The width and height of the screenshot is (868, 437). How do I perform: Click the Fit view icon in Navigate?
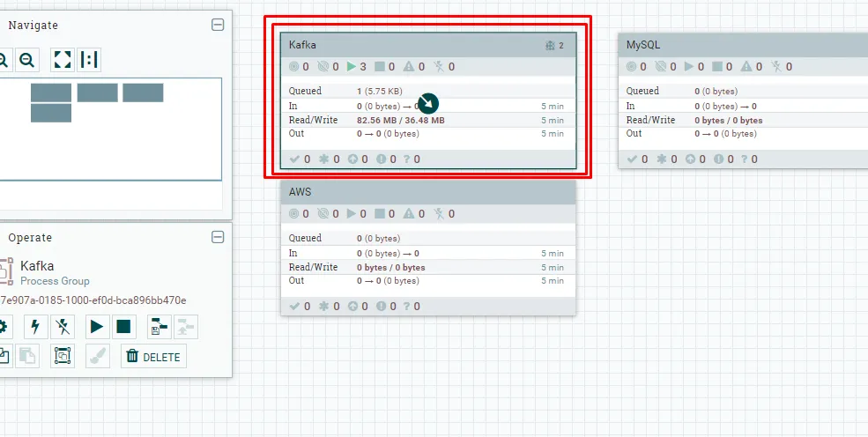[x=63, y=60]
